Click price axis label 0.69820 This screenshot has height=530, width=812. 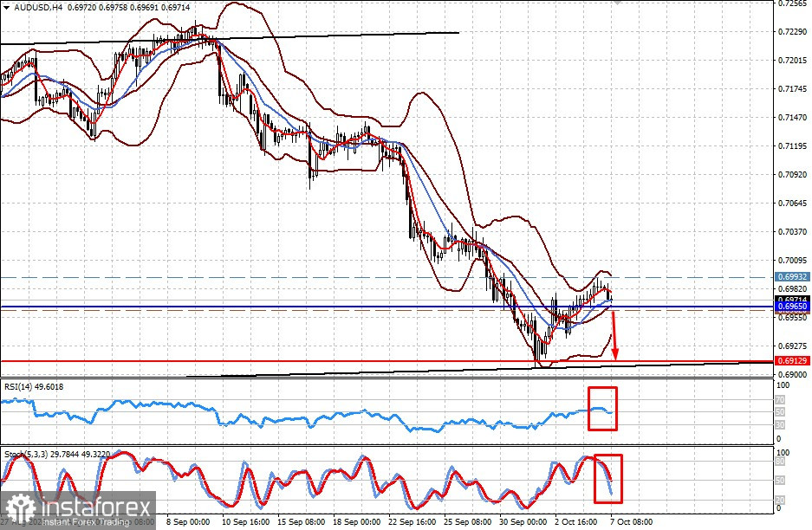pos(792,288)
